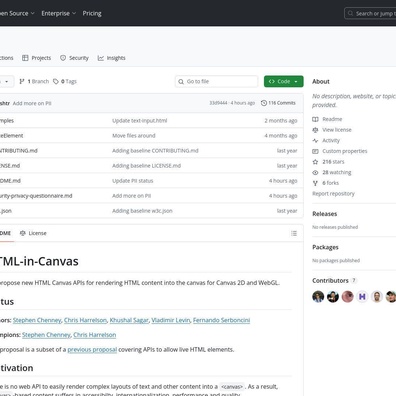Switch to the License tab in readme
Screen dimensions: 396x396
tap(33, 233)
